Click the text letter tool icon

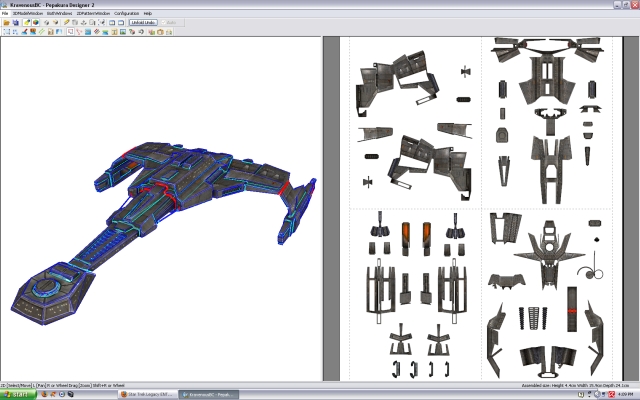pos(114,31)
